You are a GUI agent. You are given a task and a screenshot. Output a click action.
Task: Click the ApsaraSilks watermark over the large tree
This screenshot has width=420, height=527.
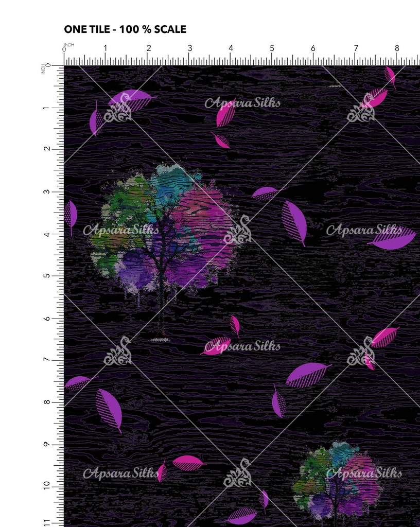tap(121, 230)
